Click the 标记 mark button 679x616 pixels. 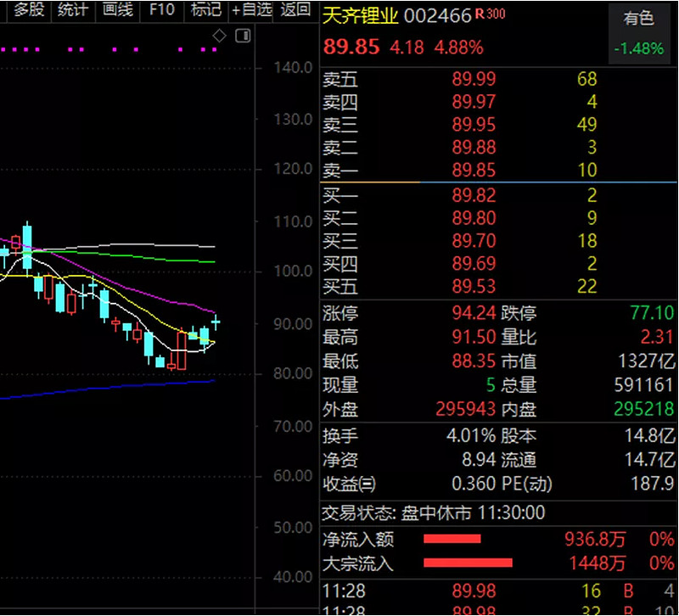[206, 9]
